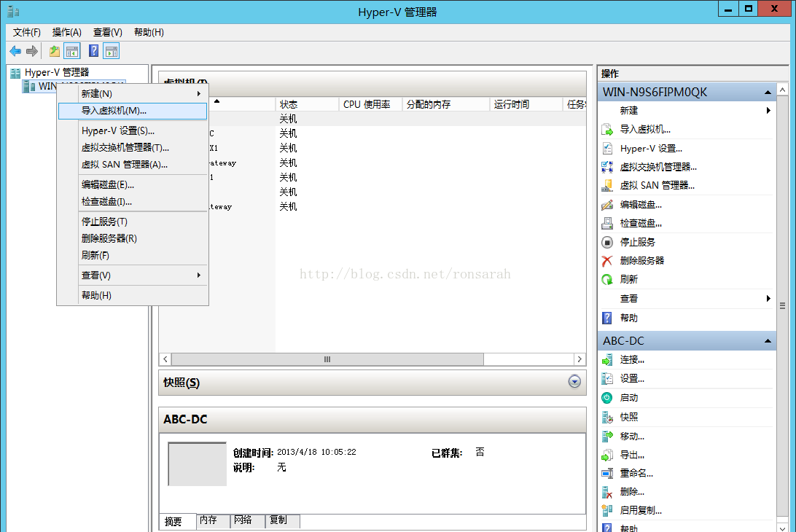Switch to the 摘要 tab
The height and width of the screenshot is (532, 796).
pyautogui.click(x=178, y=521)
